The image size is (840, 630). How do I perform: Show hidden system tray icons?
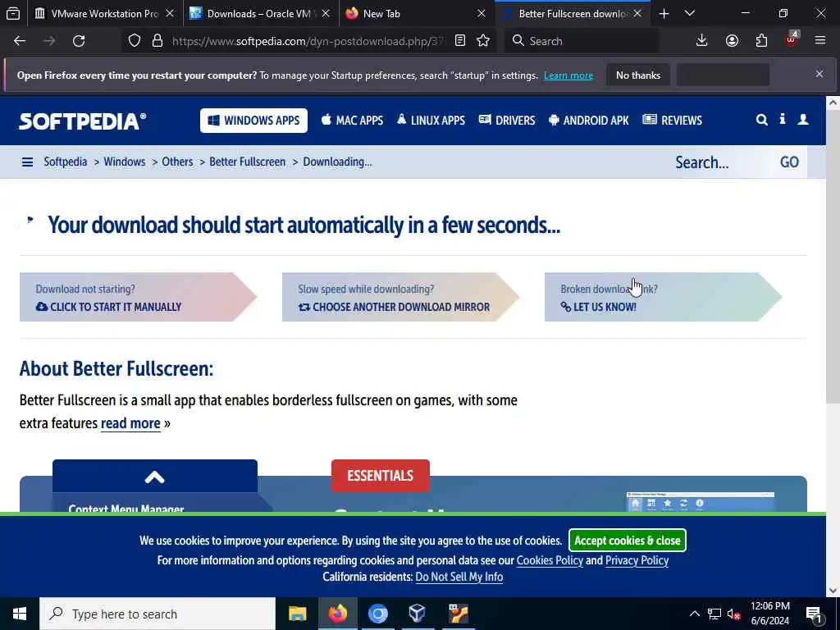point(694,614)
